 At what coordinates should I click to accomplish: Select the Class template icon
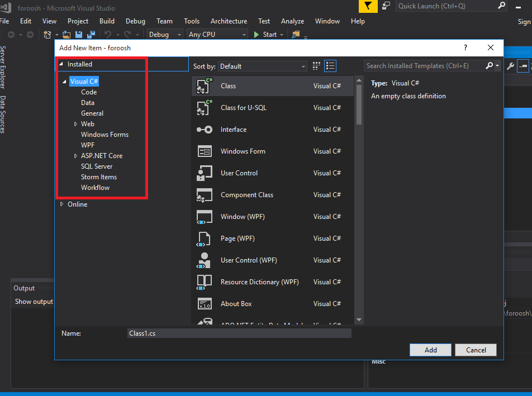pos(205,86)
